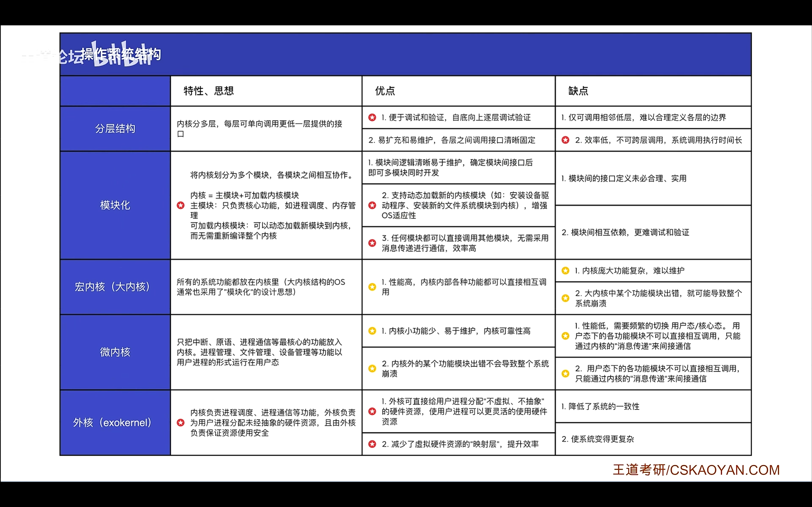Screen dimensions: 812x507
Task: Click the red star next to 外核 特性 description
Action: [181, 423]
